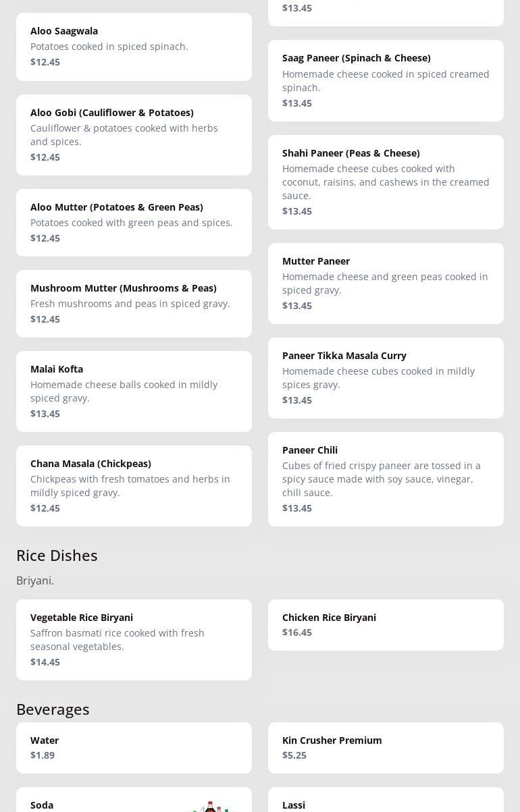
Task: Choose the Kin Crusher Premium beverage
Action: point(386,747)
